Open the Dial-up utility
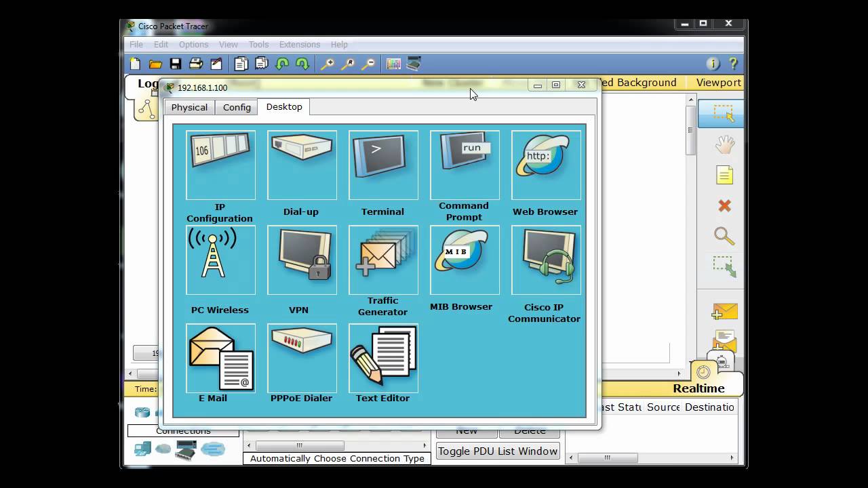 [302, 165]
